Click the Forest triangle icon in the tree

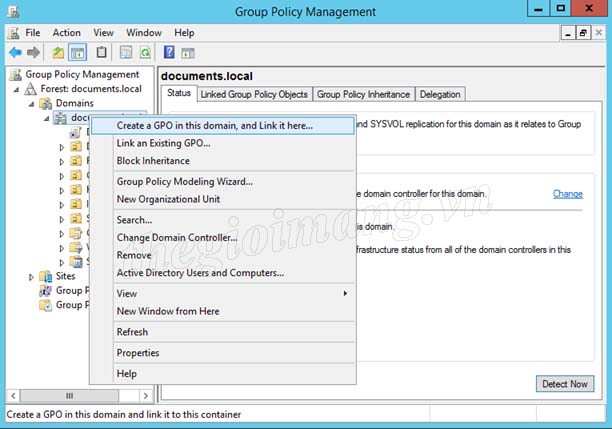coord(30,89)
